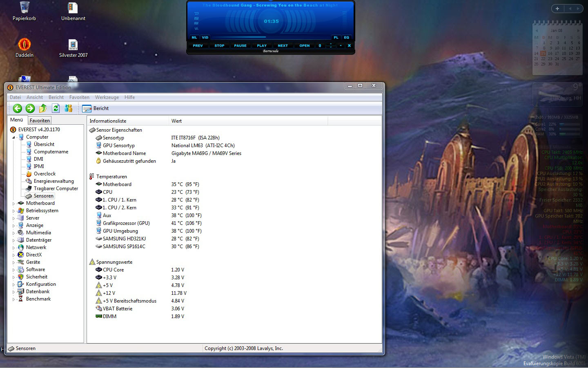Viewport: 588px width, 368px height.
Task: Select the Unbenannt desktop icon
Action: click(x=73, y=11)
